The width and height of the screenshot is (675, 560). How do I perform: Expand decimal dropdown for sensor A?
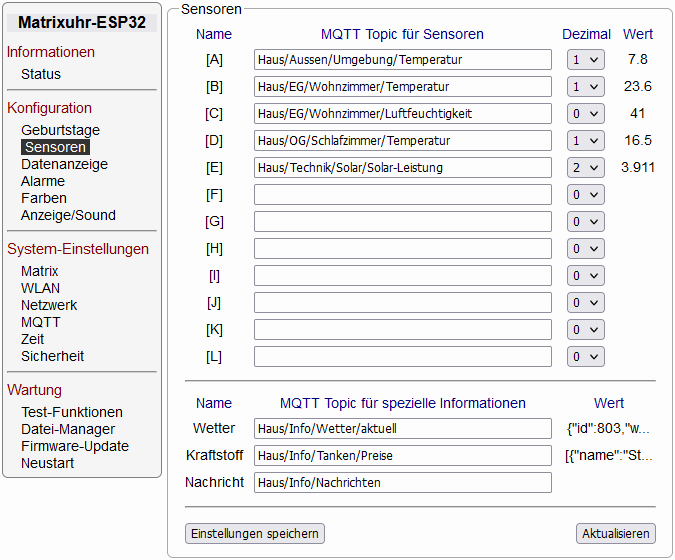coord(586,60)
